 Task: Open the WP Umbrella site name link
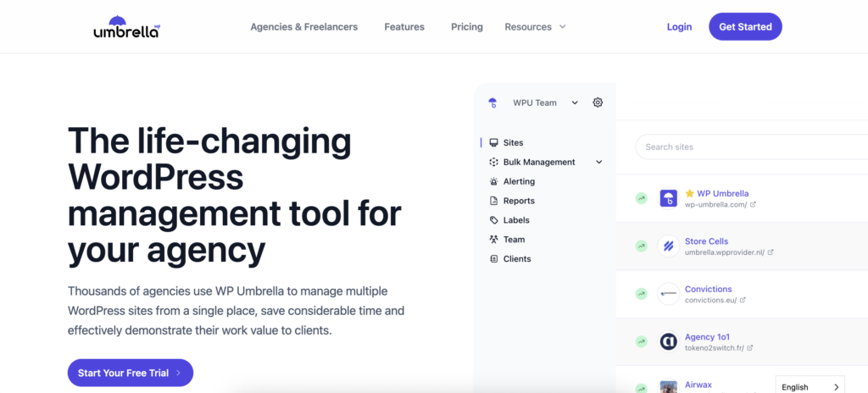[722, 193]
